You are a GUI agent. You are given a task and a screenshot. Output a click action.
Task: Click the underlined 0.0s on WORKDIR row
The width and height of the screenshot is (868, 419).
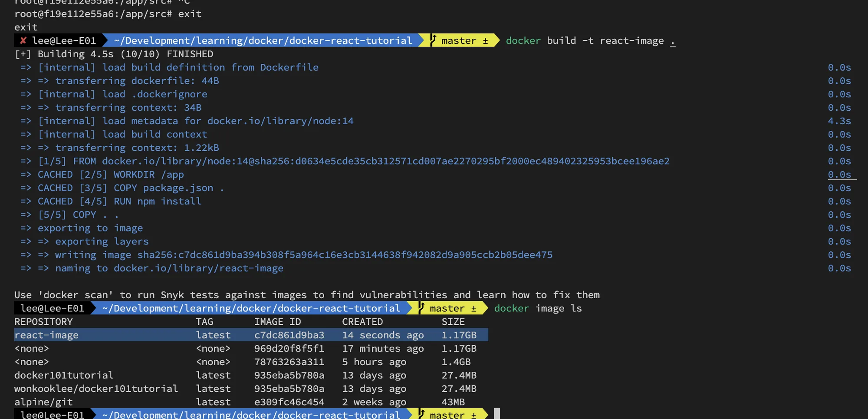[839, 175]
